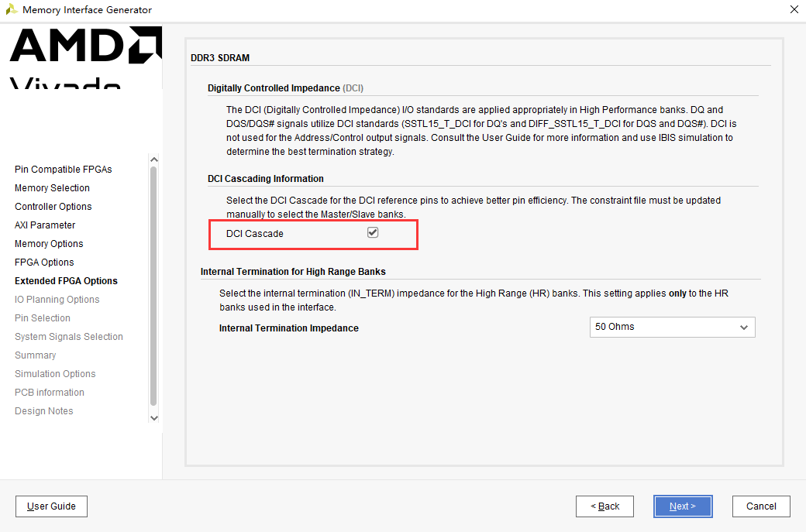Select Extended FPGA Options step

click(x=66, y=281)
